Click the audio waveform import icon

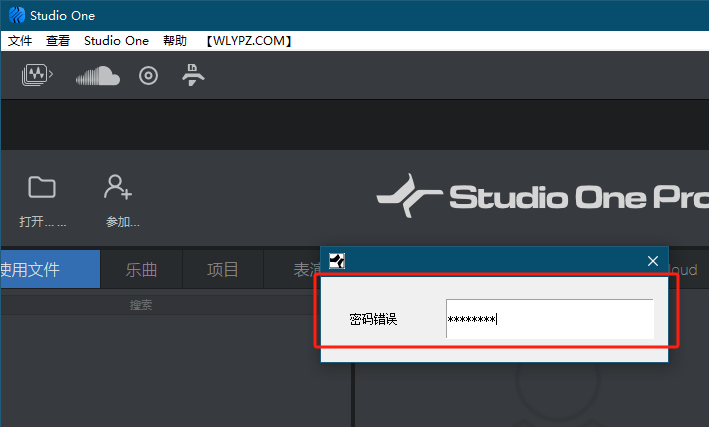point(37,75)
